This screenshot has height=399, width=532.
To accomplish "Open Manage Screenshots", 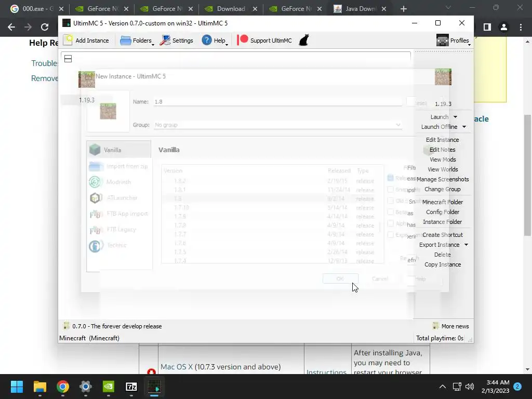I will click(443, 179).
